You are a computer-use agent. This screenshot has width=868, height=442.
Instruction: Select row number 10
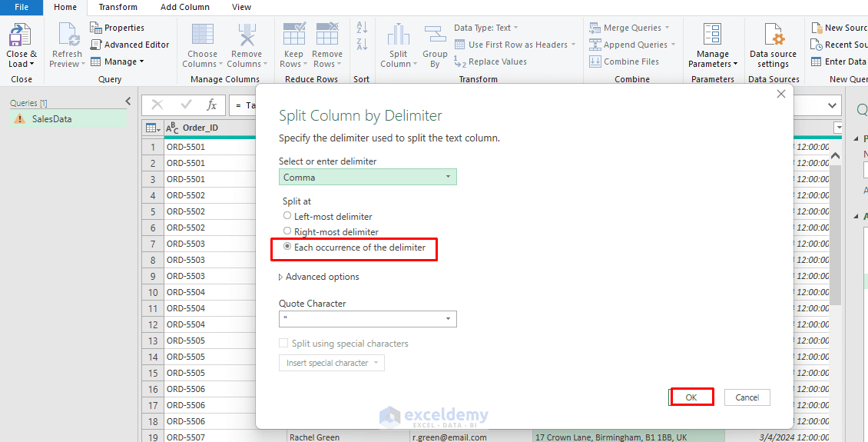pyautogui.click(x=153, y=292)
